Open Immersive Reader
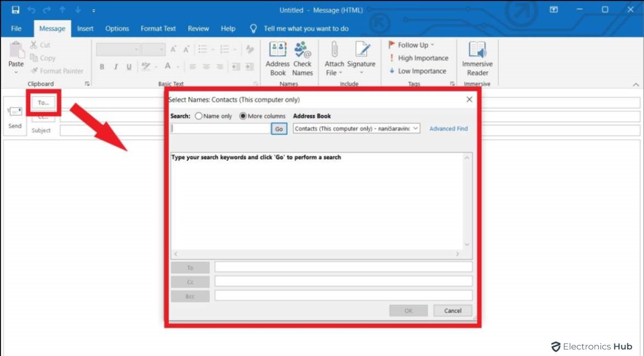 [x=477, y=58]
